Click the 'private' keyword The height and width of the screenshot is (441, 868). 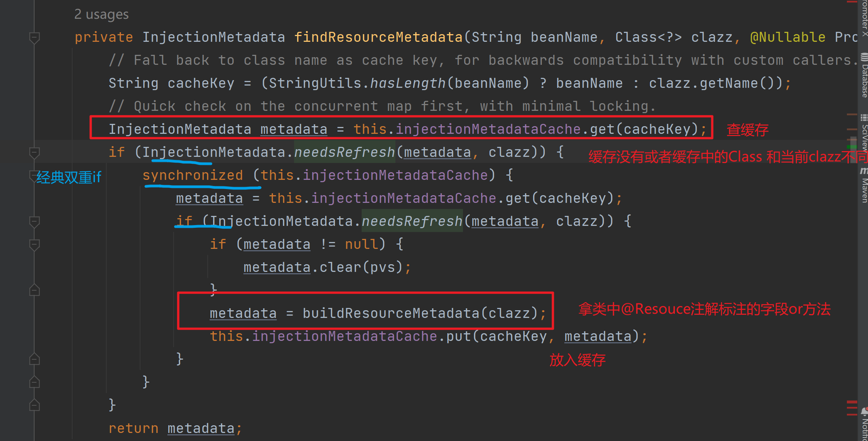pos(104,37)
